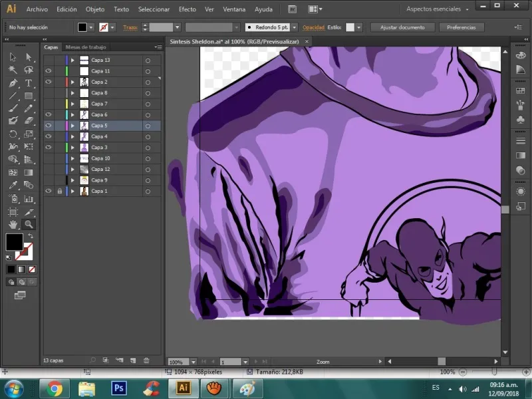Show the hidden Capa 13 layer
This screenshot has height=399, width=532.
pyautogui.click(x=49, y=60)
